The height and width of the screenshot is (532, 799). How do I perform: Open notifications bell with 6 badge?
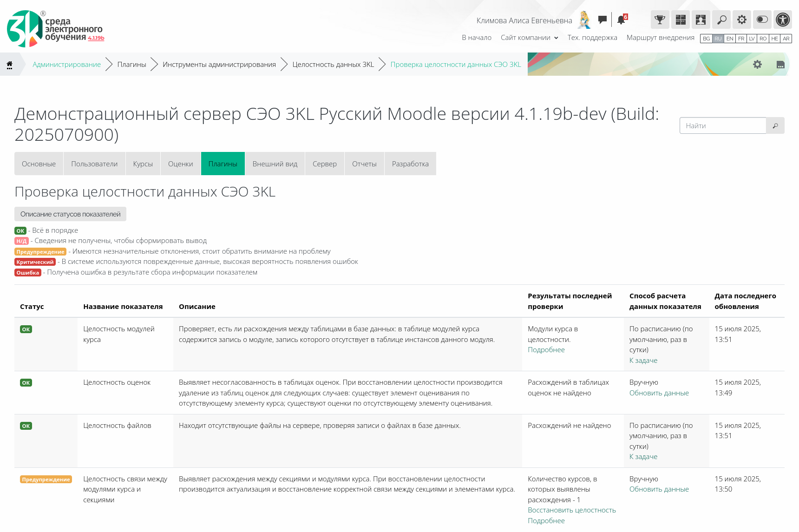[622, 20]
